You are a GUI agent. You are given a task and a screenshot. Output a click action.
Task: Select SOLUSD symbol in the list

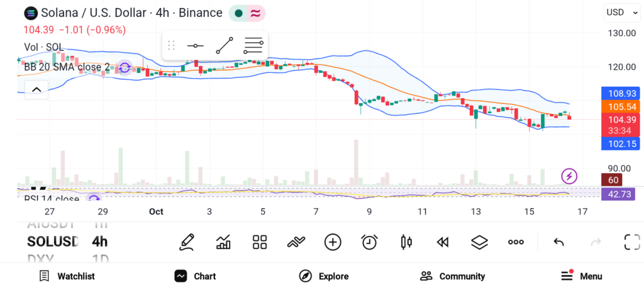point(53,242)
